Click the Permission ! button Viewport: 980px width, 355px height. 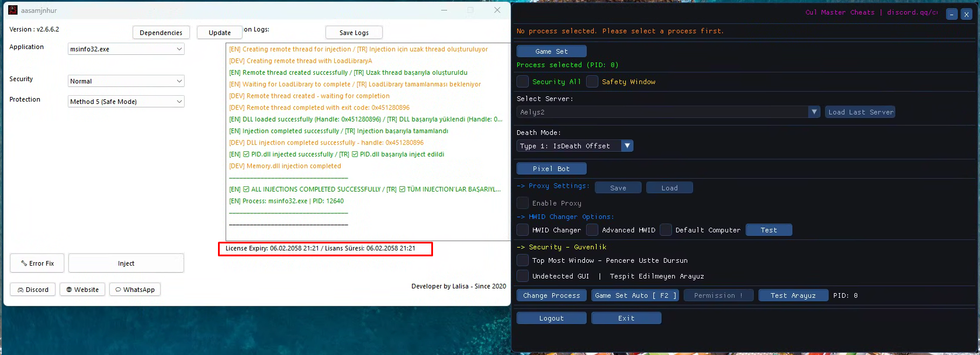[719, 295]
